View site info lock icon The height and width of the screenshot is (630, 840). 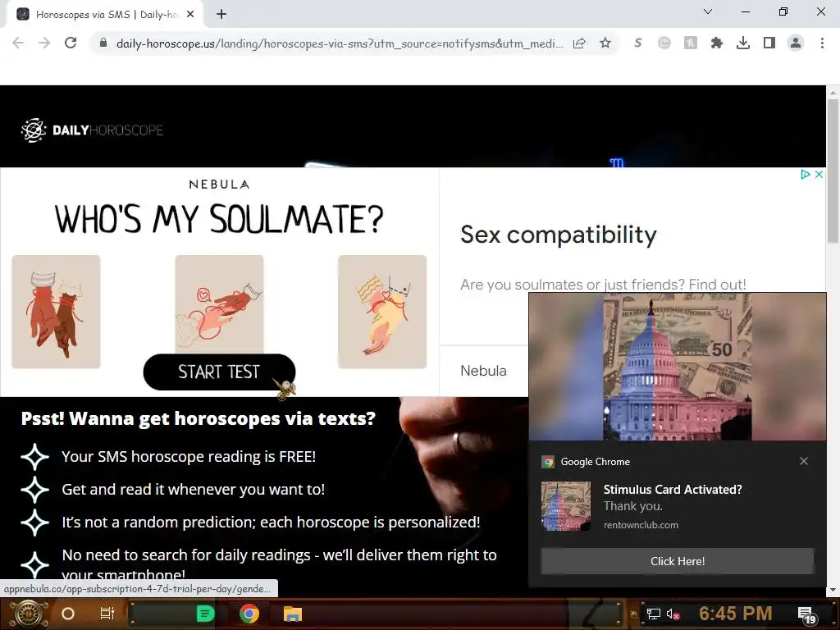103,43
